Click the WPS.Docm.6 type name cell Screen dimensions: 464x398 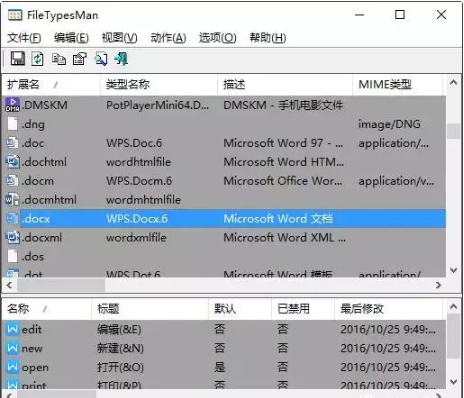[x=139, y=181]
